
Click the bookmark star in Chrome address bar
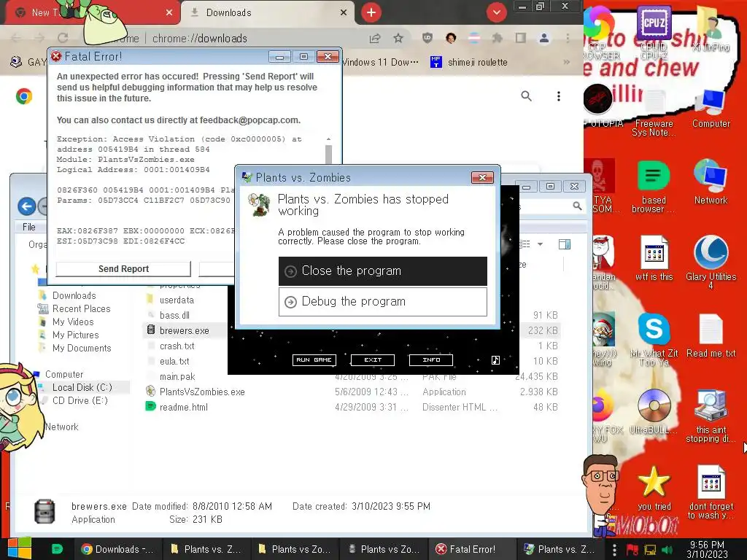point(398,38)
